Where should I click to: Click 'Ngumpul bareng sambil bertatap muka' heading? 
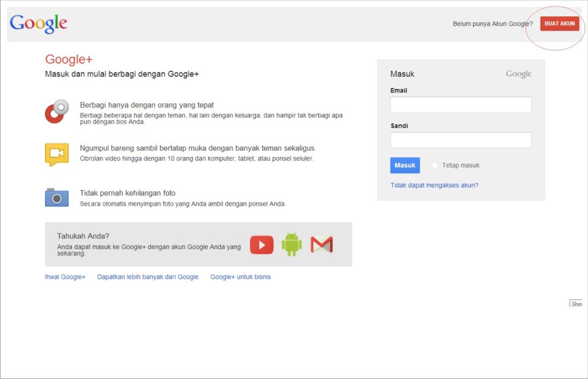coord(197,148)
